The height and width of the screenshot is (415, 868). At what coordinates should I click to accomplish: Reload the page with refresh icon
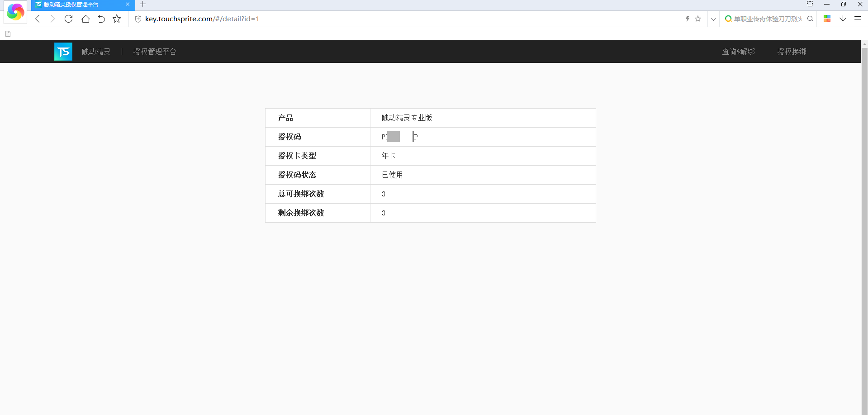click(x=68, y=19)
